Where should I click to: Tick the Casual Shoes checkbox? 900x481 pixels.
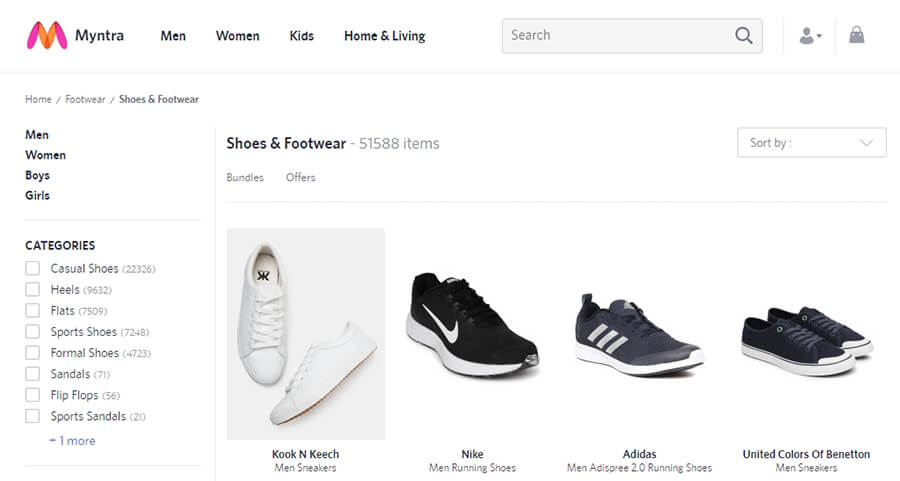point(33,268)
